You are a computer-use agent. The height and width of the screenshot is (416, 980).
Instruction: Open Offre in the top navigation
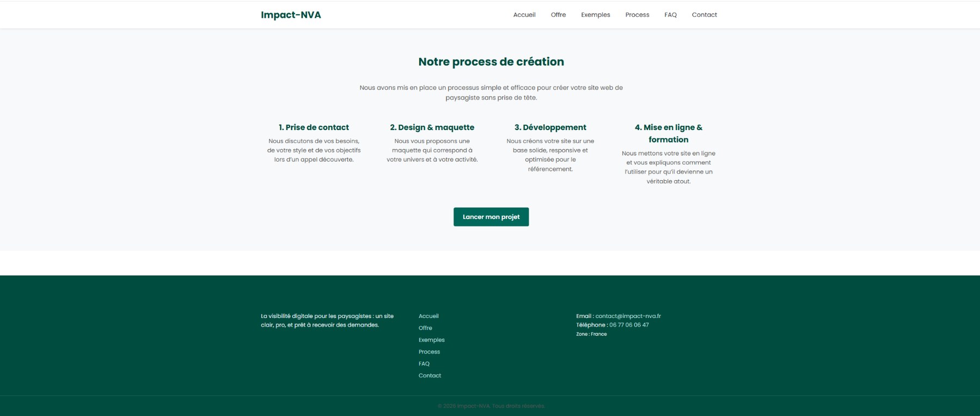(558, 15)
